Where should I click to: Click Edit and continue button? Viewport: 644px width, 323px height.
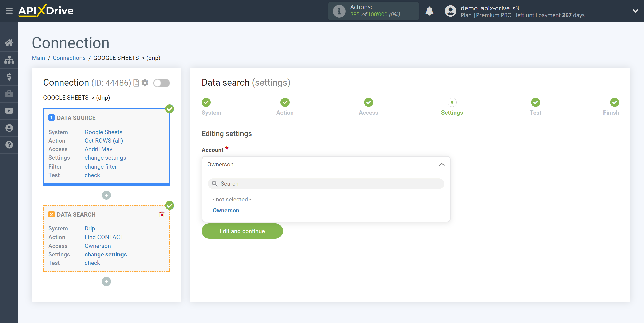pyautogui.click(x=242, y=231)
